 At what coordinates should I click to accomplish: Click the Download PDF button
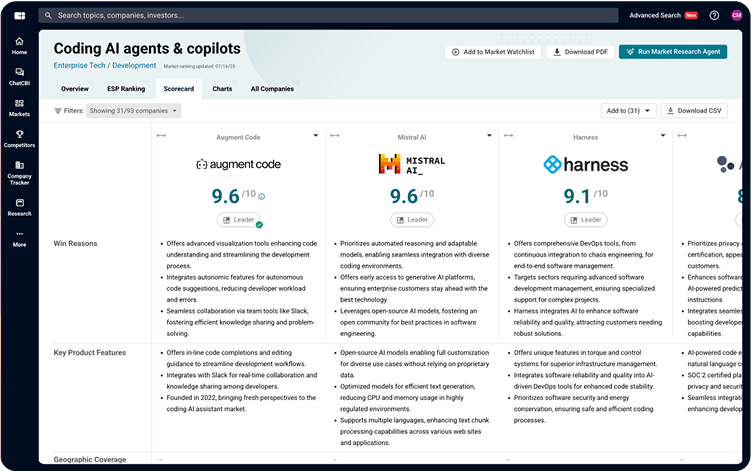579,51
